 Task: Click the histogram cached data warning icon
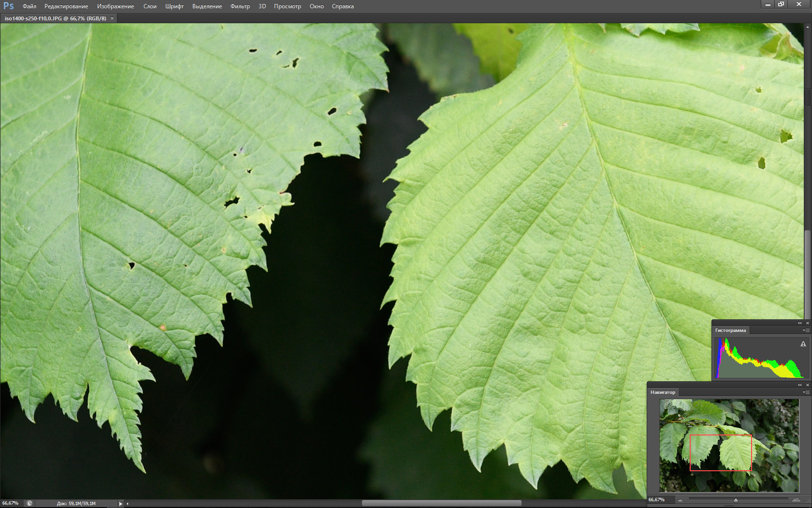pyautogui.click(x=803, y=344)
